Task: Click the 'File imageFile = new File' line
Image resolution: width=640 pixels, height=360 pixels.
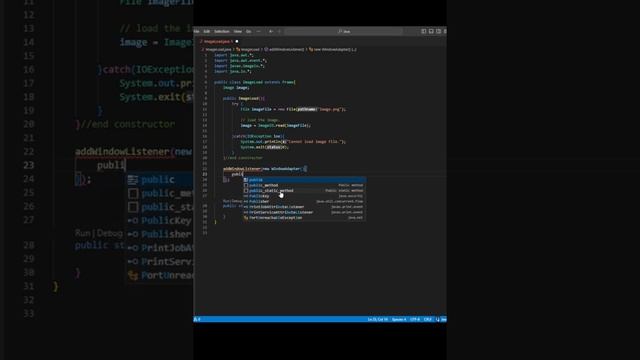Action: (x=293, y=109)
